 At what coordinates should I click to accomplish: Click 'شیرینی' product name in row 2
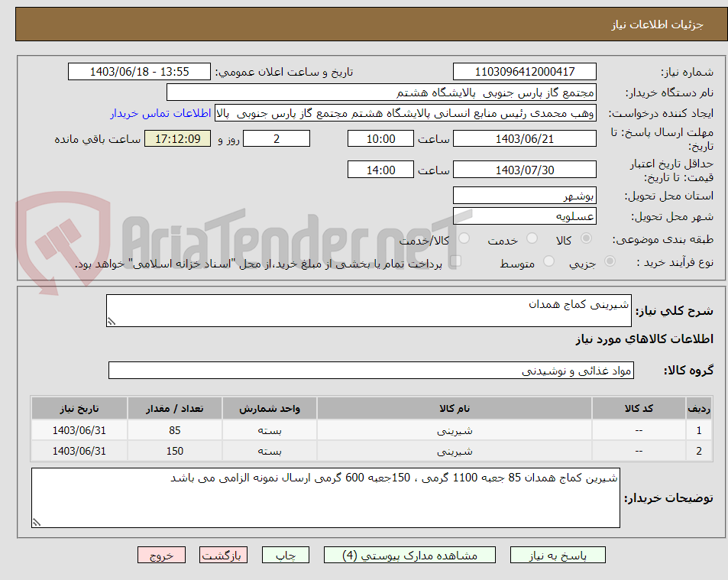(x=455, y=451)
